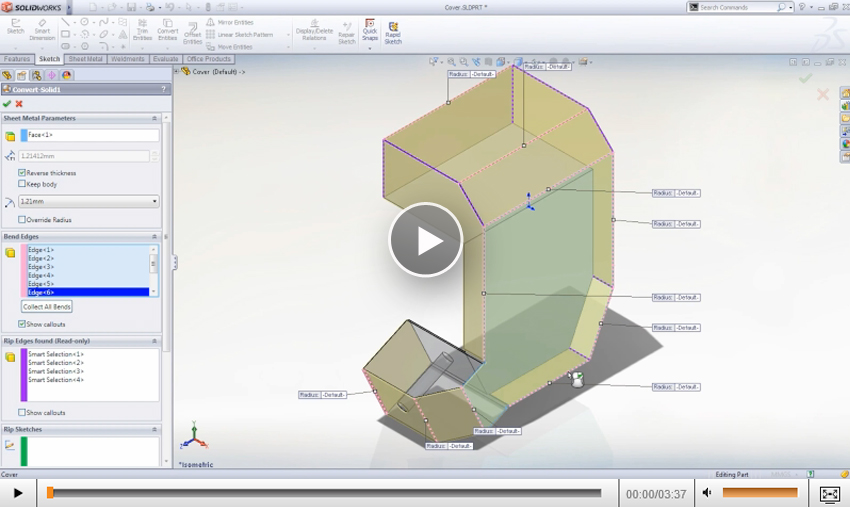Open the Evaluate tab
Screen dimensions: 850x507
[165, 59]
